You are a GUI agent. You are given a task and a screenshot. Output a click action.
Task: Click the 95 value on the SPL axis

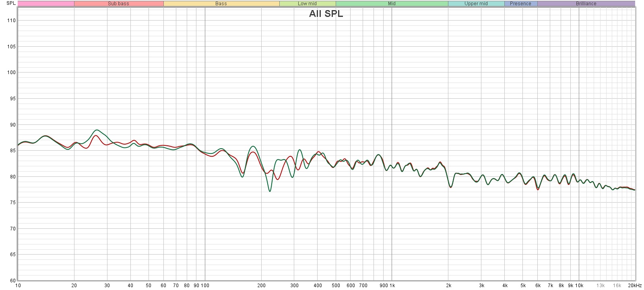point(12,99)
